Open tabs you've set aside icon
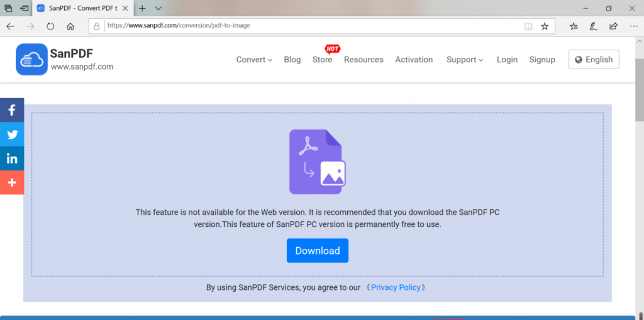Screen dimensions: 644x320 8,8
